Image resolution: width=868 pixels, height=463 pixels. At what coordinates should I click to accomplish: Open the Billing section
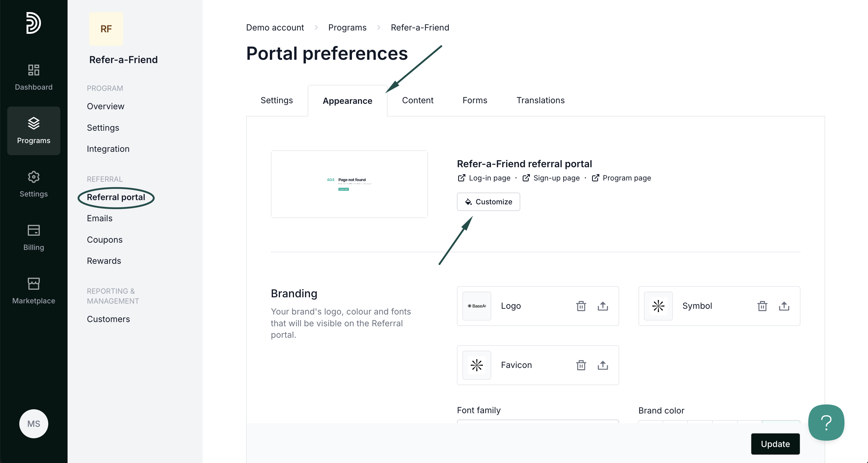[x=34, y=238]
